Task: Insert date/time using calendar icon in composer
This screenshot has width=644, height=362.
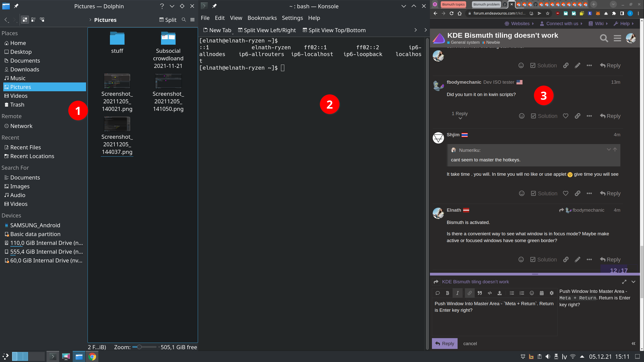Action: pyautogui.click(x=542, y=293)
